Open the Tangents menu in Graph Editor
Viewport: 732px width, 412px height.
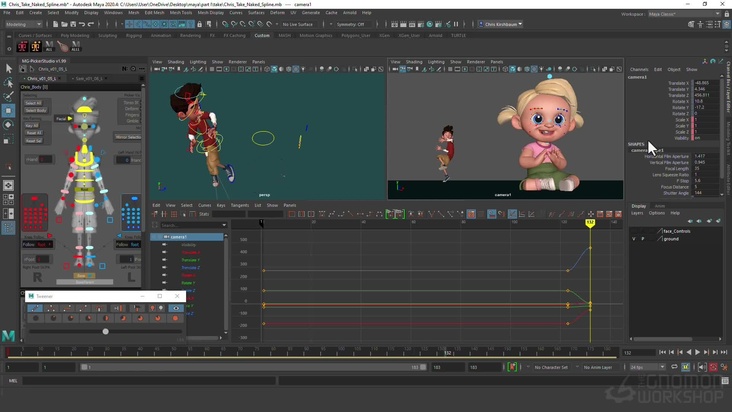point(240,205)
